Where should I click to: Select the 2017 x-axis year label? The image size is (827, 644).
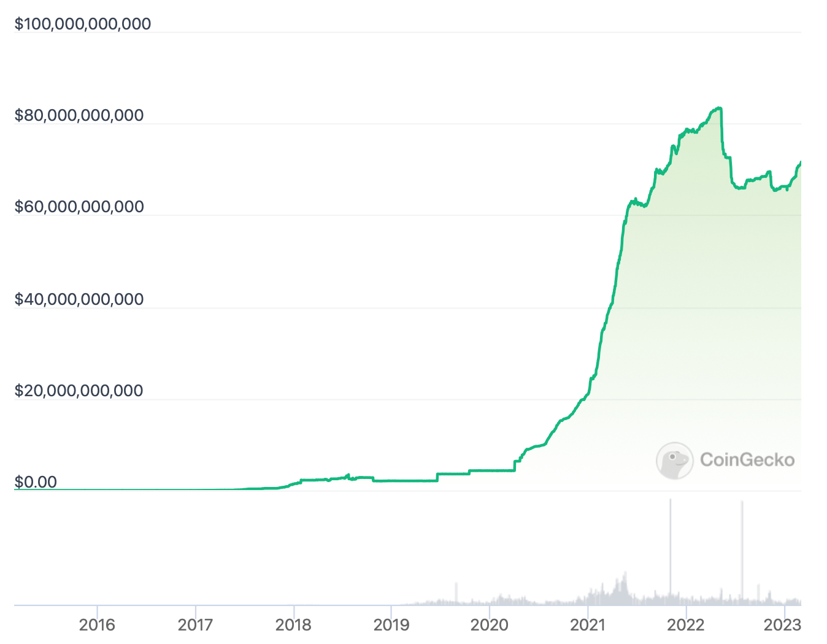pyautogui.click(x=195, y=625)
